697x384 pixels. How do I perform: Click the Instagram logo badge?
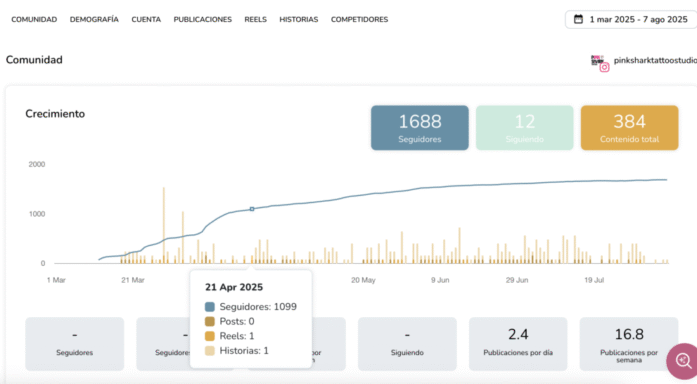(x=604, y=67)
